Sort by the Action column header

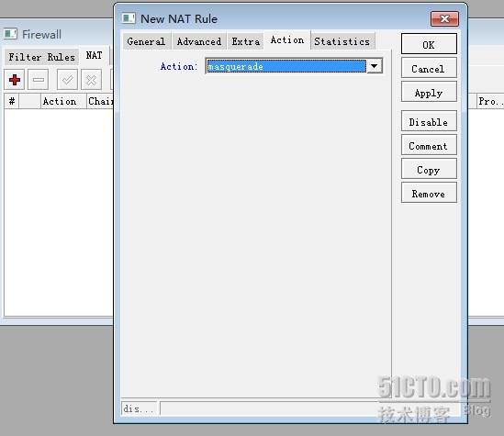click(63, 101)
